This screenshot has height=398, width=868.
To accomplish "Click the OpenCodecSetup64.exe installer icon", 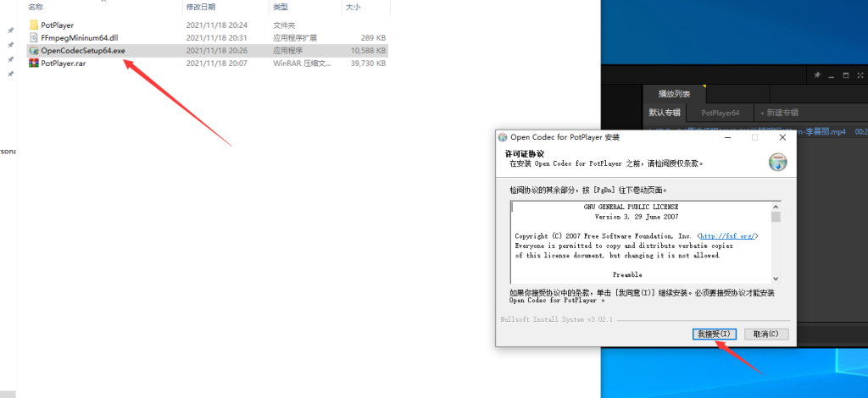I will (x=34, y=50).
